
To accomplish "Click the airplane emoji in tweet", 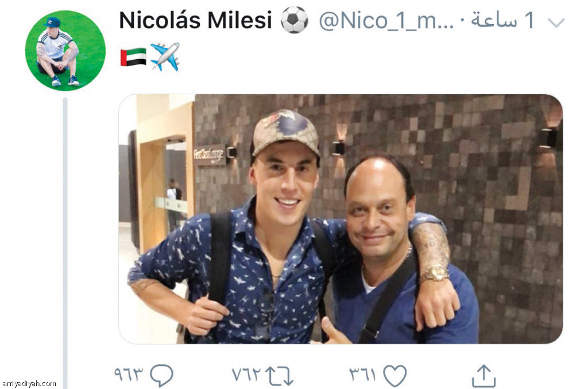I will point(165,57).
